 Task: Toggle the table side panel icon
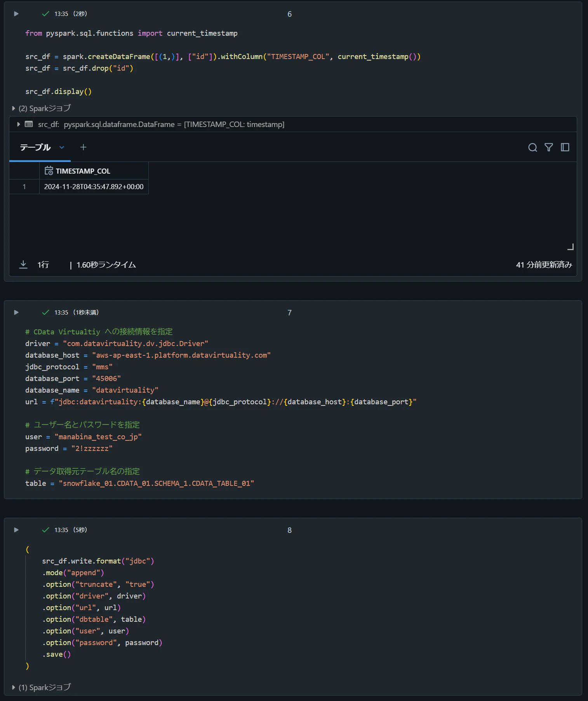point(565,147)
